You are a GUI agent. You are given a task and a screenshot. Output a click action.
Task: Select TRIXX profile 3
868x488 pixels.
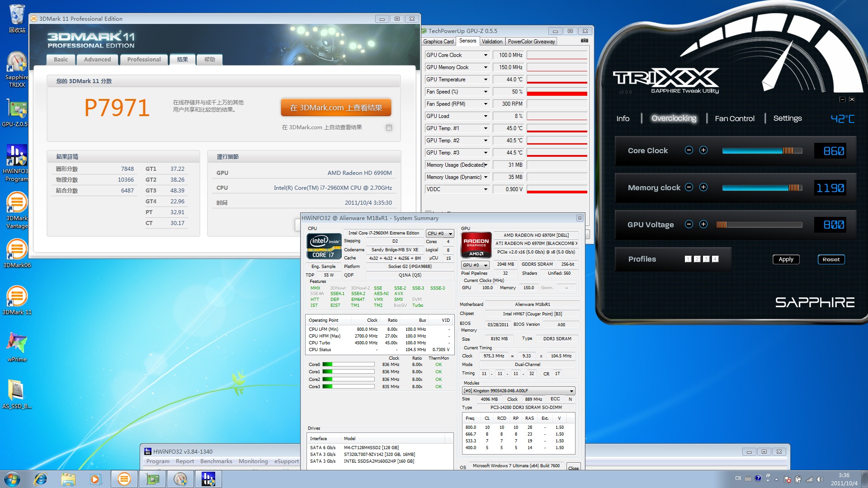706,259
